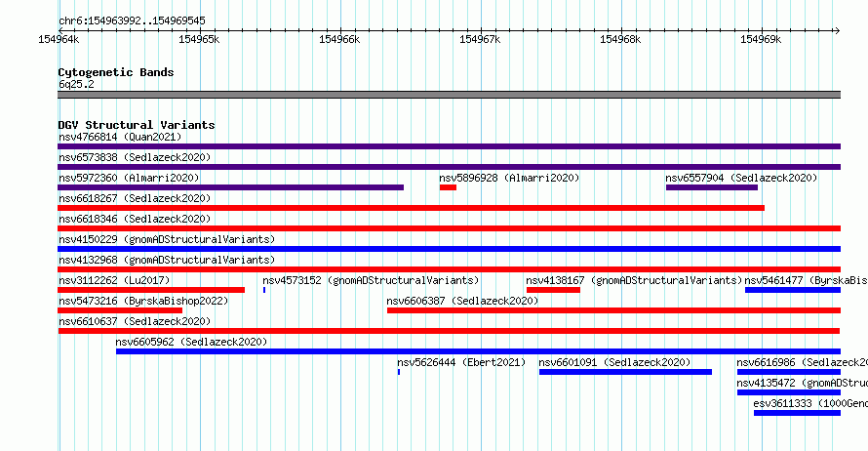Click the blue esv3611333 feature bar
The height and width of the screenshot is (451, 868).
pyautogui.click(x=797, y=413)
